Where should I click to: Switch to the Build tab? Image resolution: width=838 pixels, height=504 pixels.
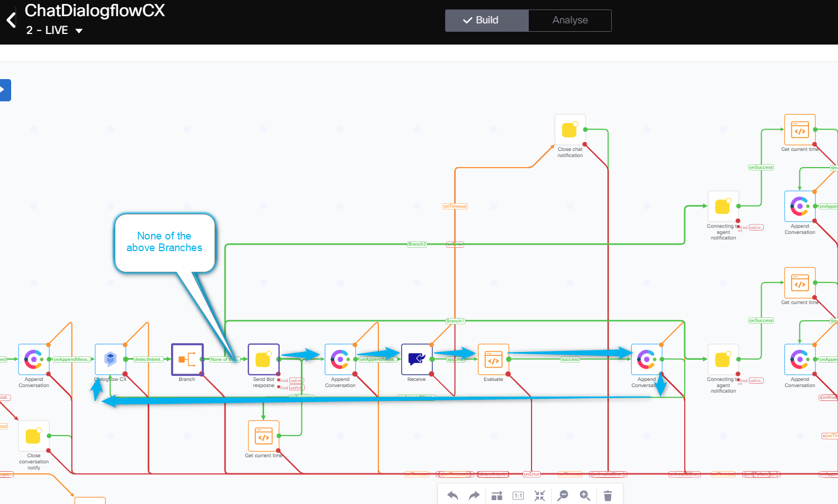pyautogui.click(x=486, y=21)
